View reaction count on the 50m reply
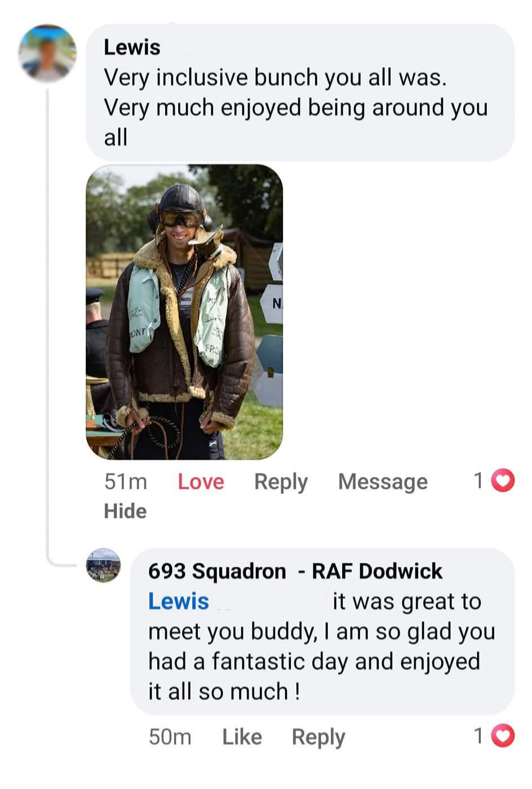The width and height of the screenshot is (532, 789). 478,736
